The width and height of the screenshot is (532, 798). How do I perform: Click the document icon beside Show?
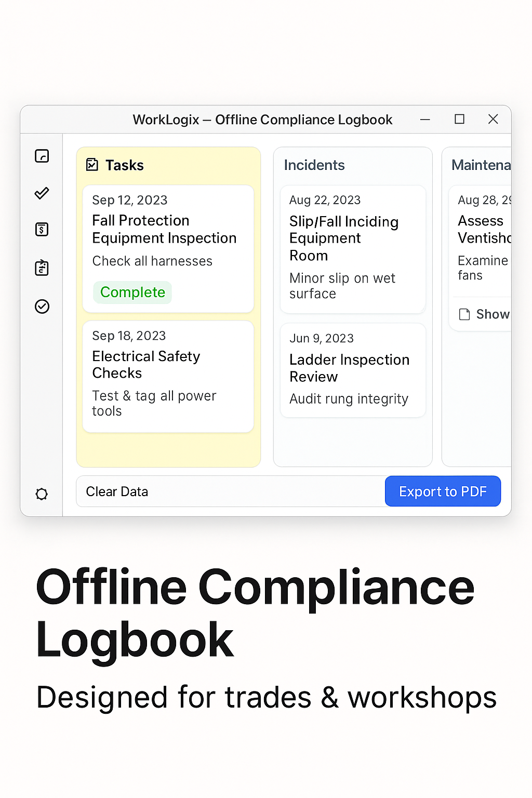coord(464,314)
